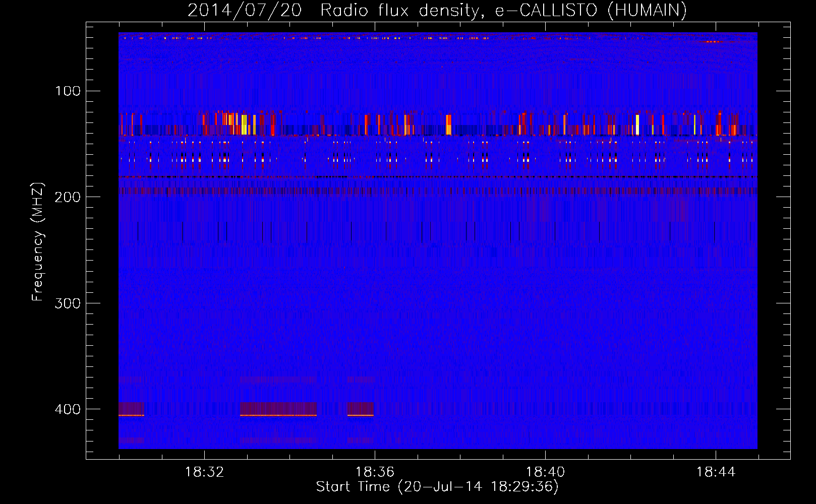The width and height of the screenshot is (816, 504).
Task: Click the 18:44 time tick label
Action: 716,472
